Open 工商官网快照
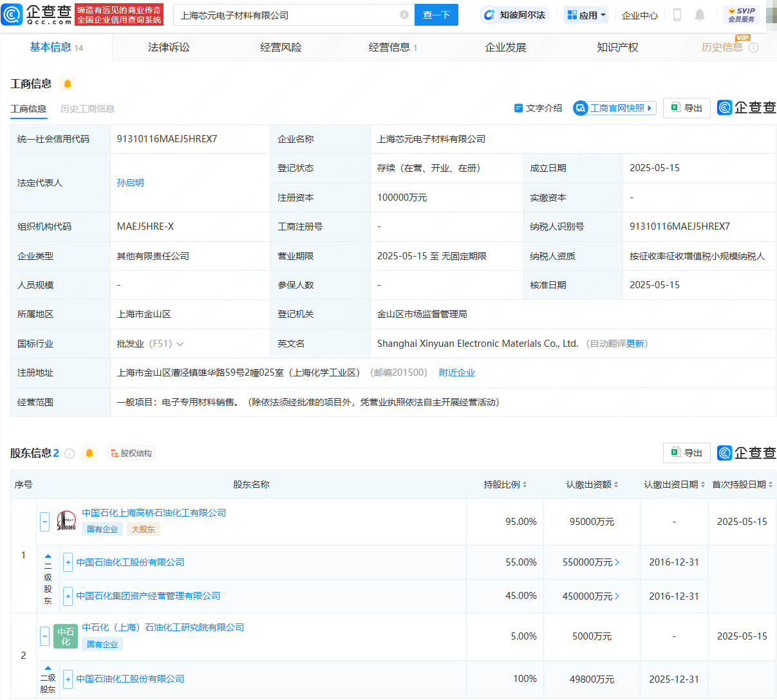 [615, 108]
